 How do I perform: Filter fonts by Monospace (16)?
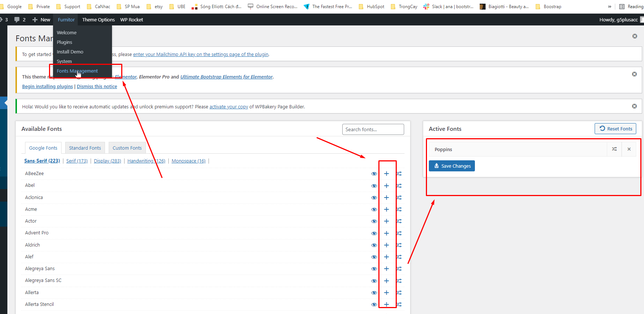coord(189,161)
